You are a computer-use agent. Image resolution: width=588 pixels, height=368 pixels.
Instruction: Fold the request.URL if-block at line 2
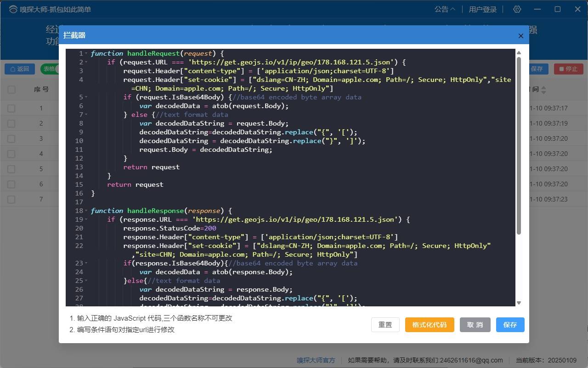click(x=86, y=62)
